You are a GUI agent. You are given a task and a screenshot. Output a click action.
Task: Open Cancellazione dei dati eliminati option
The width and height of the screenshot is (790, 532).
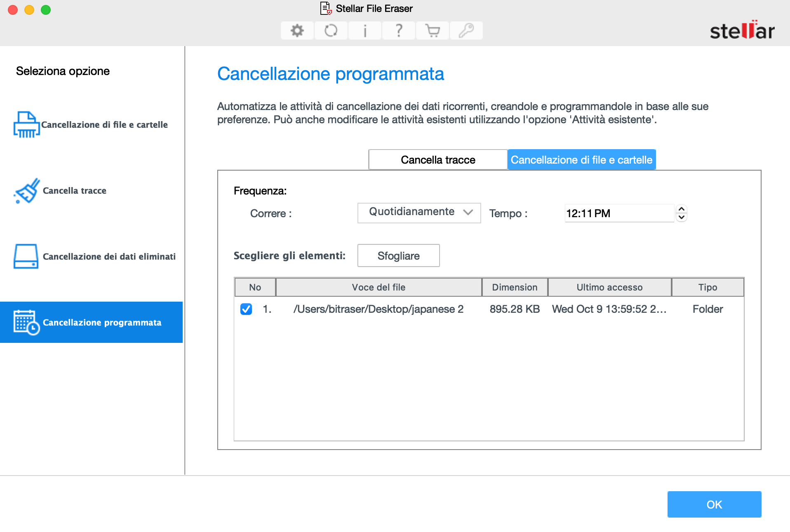tap(92, 256)
